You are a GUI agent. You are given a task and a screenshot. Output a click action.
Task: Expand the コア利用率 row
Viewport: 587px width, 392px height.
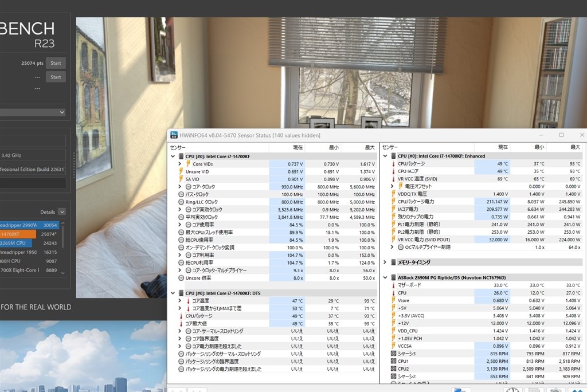179,255
